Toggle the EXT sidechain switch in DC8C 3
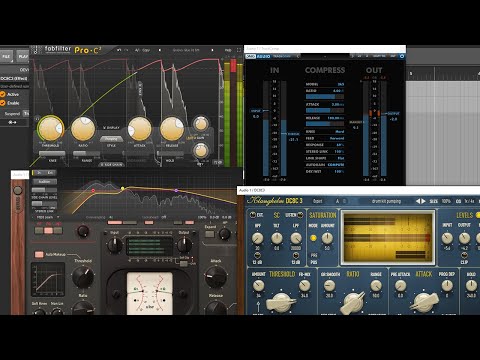The height and width of the screenshot is (360, 480). (x=253, y=215)
